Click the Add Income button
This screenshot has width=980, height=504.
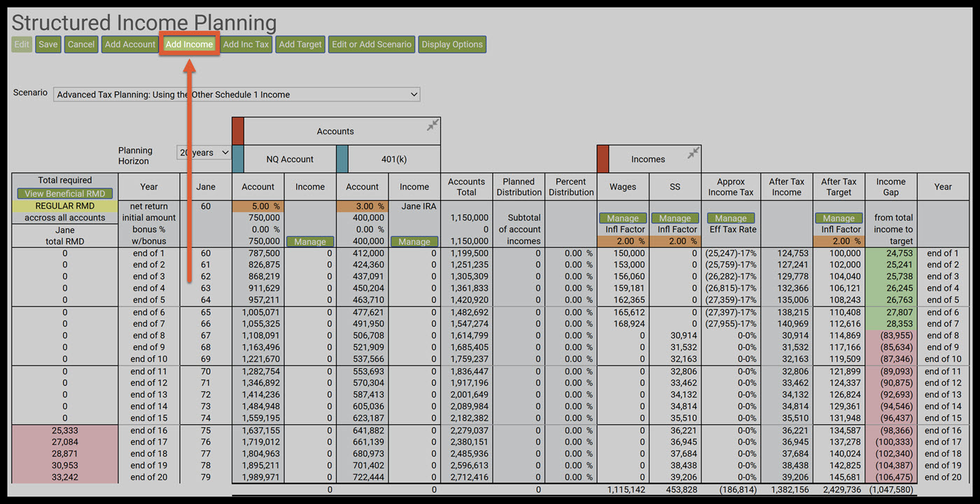[x=189, y=44]
